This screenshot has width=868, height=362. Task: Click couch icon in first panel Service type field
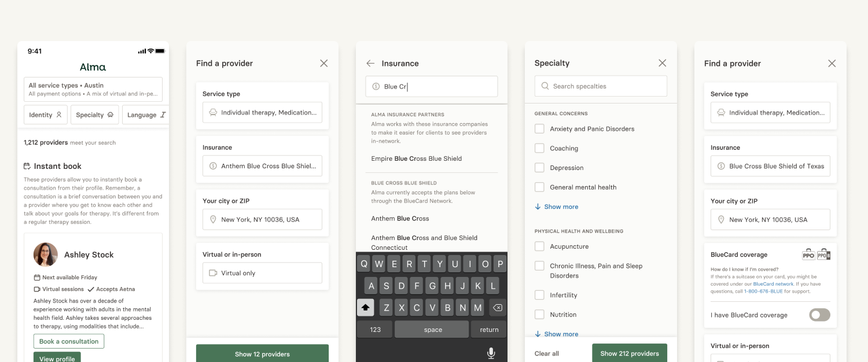[x=213, y=113]
